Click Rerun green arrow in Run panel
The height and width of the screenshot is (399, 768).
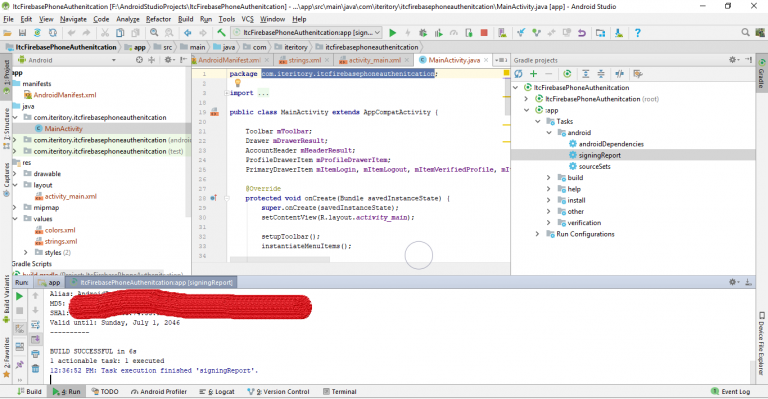click(20, 296)
